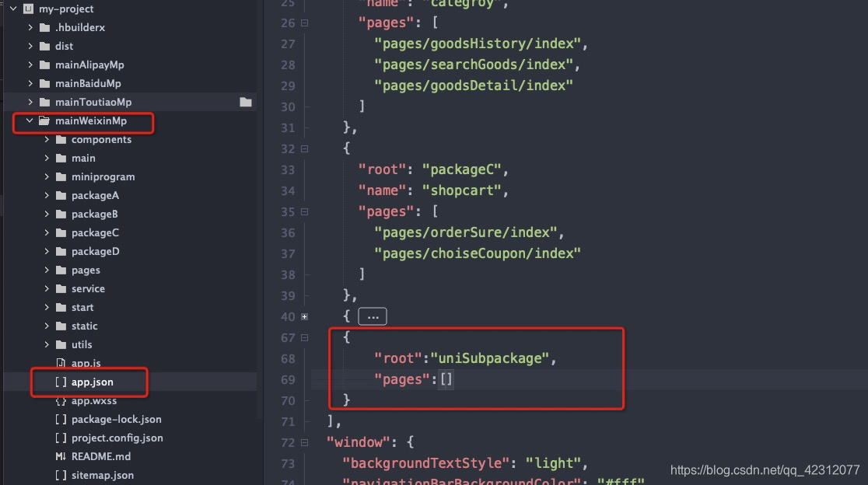Click the package-lock.json file icon
The height and width of the screenshot is (485, 868).
61,419
